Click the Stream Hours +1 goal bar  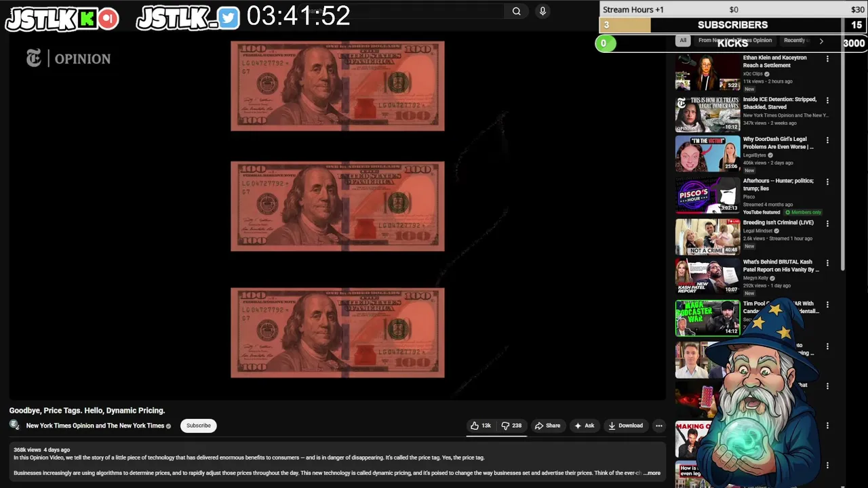[x=732, y=9]
